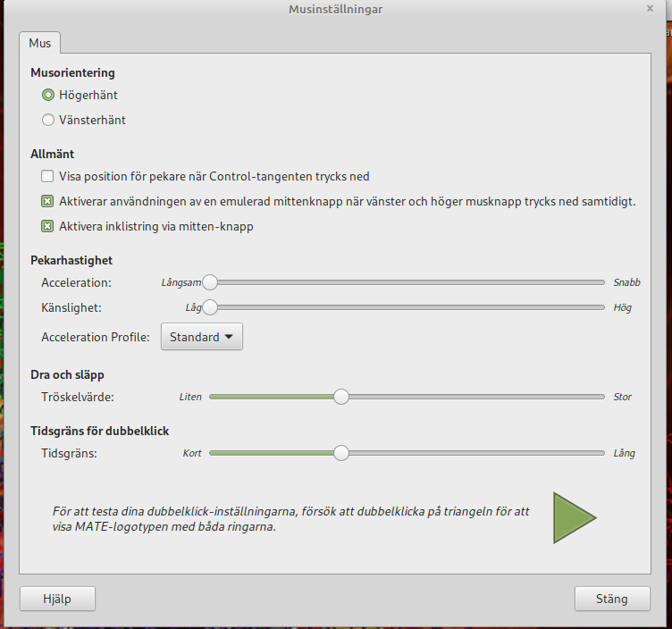This screenshot has width=672, height=629.
Task: Click Tröskelvärde slider track near Stor
Action: pyautogui.click(x=594, y=397)
